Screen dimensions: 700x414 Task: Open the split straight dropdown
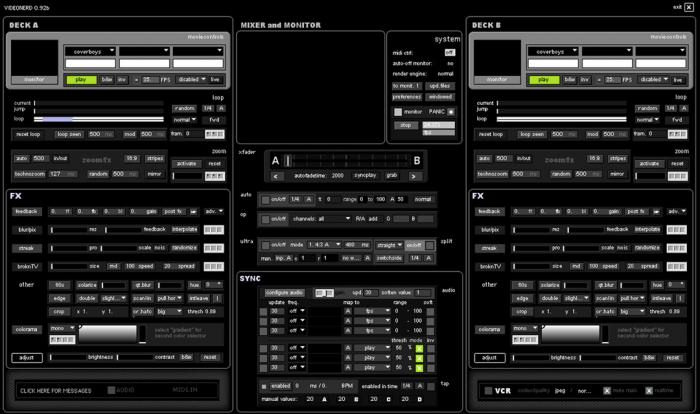click(x=389, y=245)
